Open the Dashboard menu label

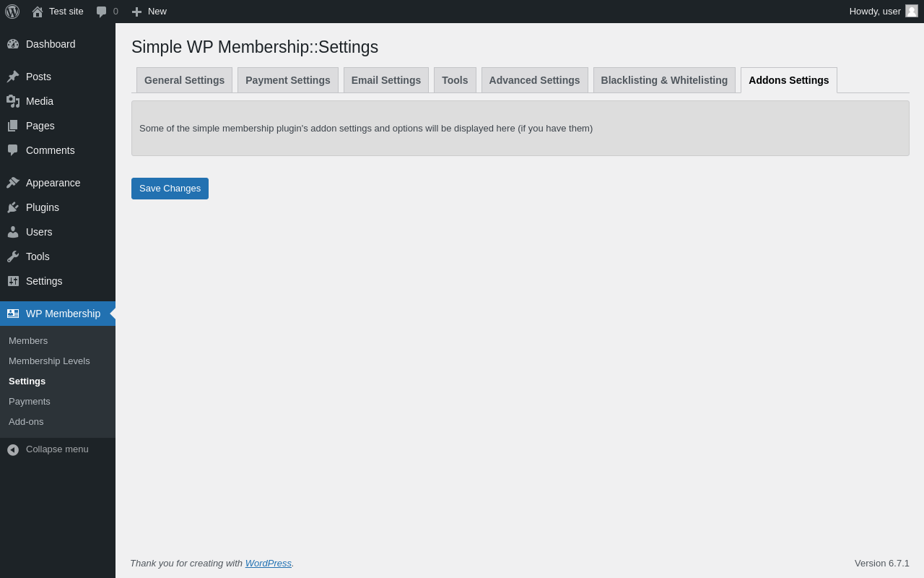[x=51, y=44]
